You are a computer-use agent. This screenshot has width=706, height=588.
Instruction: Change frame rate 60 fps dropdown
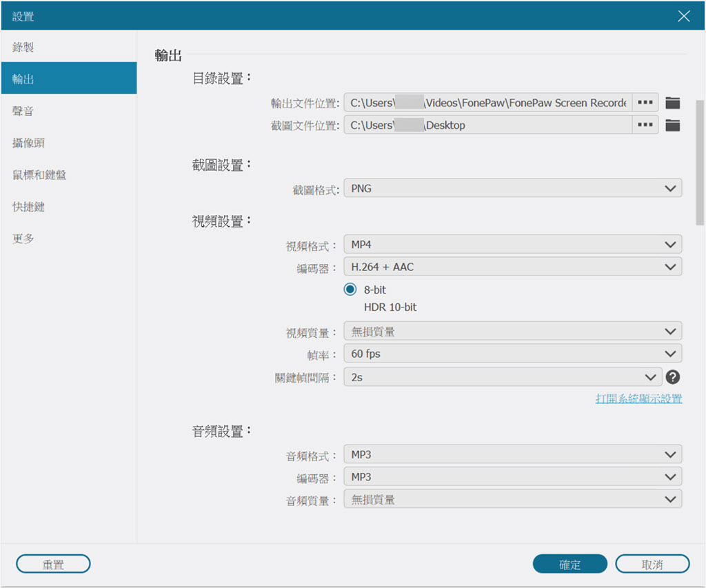coord(513,354)
